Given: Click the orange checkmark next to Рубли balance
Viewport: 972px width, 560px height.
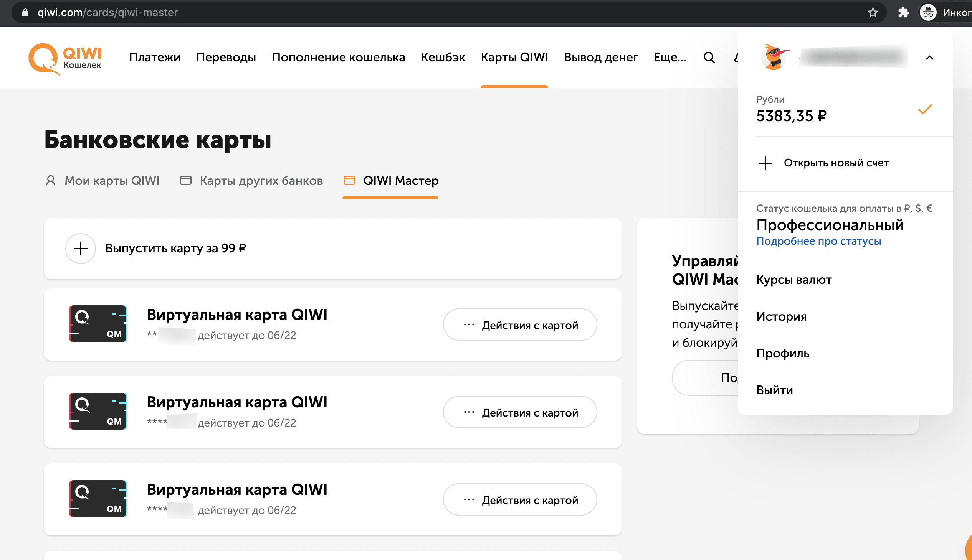Looking at the screenshot, I should (925, 110).
